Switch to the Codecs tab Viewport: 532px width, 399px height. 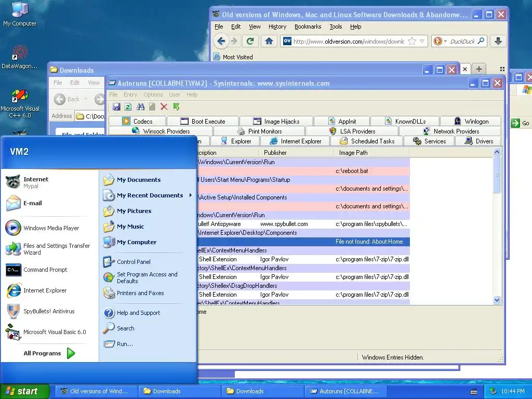[137, 122]
